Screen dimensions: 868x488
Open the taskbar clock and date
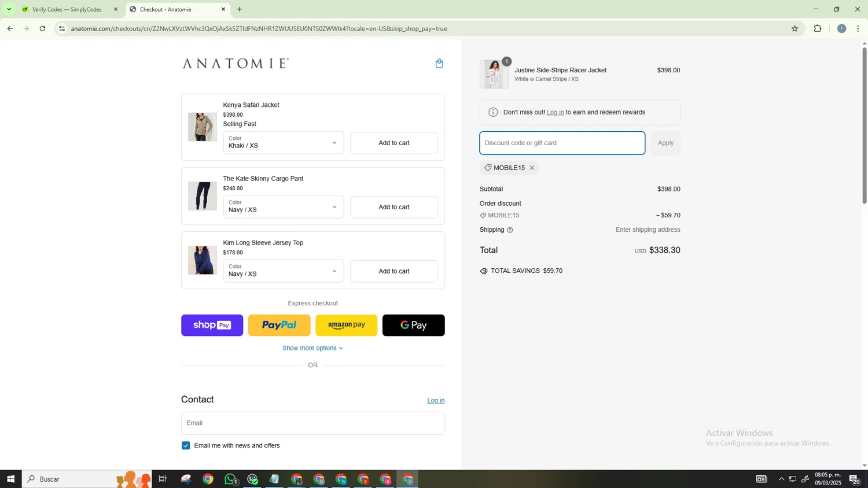click(828, 479)
